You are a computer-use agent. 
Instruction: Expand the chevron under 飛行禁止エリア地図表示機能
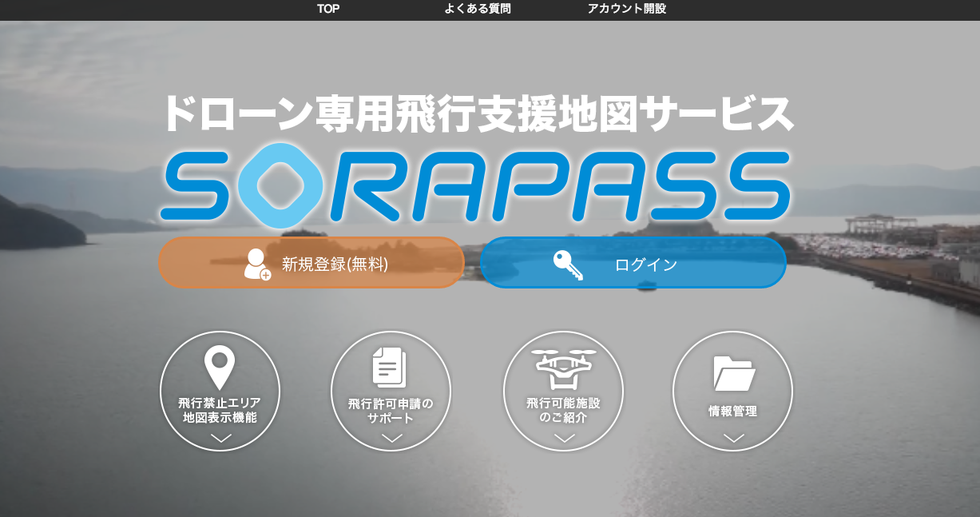pyautogui.click(x=220, y=438)
